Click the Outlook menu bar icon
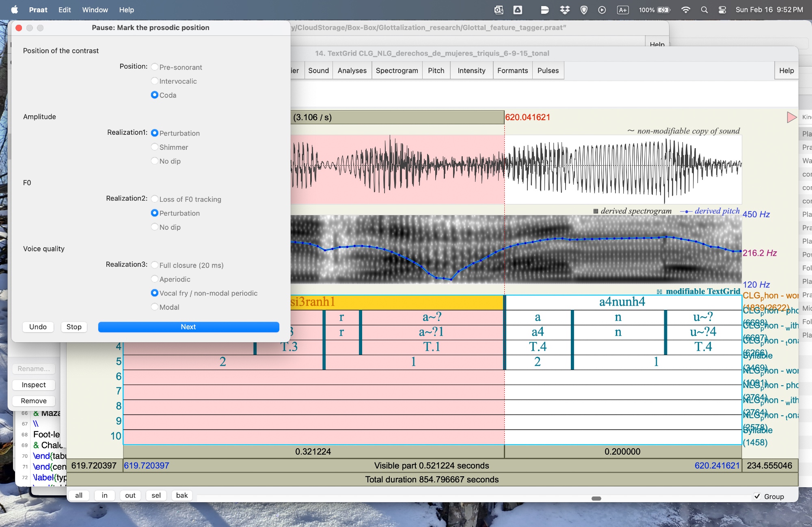 tap(499, 10)
